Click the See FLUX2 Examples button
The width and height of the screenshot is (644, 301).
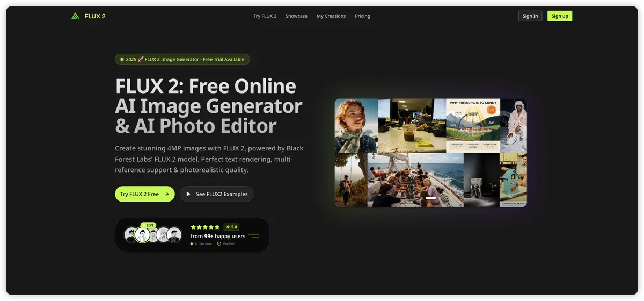point(217,194)
